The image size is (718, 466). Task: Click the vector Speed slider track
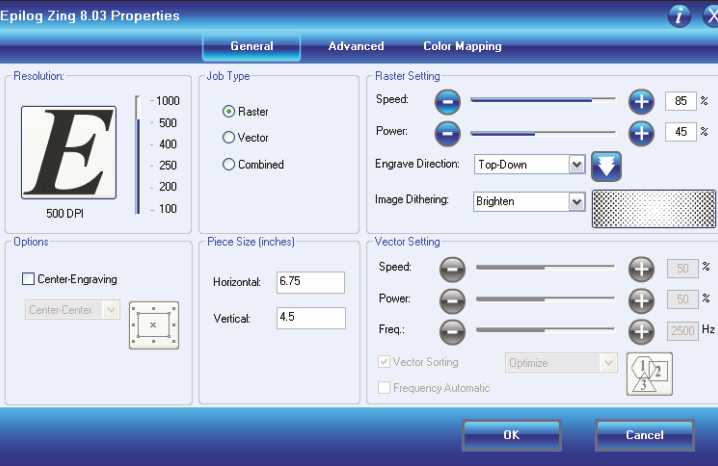(545, 267)
